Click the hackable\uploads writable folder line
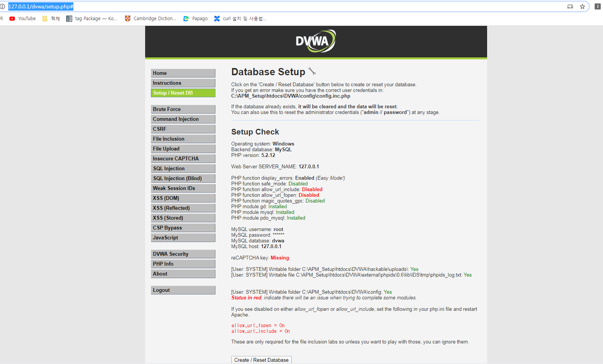The width and height of the screenshot is (603, 364). click(325, 269)
